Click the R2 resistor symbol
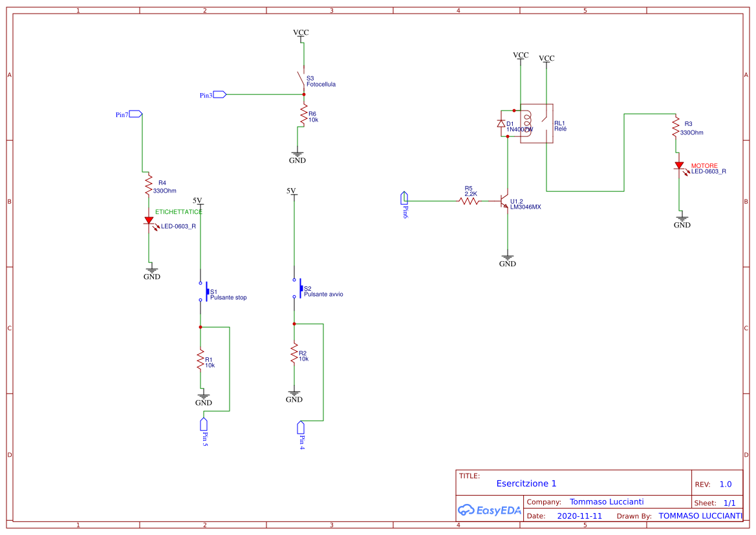This screenshot has width=756, height=535. click(294, 353)
